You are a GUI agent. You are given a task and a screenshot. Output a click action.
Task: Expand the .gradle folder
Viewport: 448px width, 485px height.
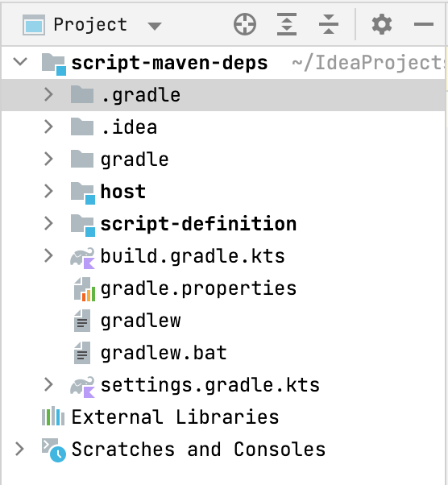(48, 94)
